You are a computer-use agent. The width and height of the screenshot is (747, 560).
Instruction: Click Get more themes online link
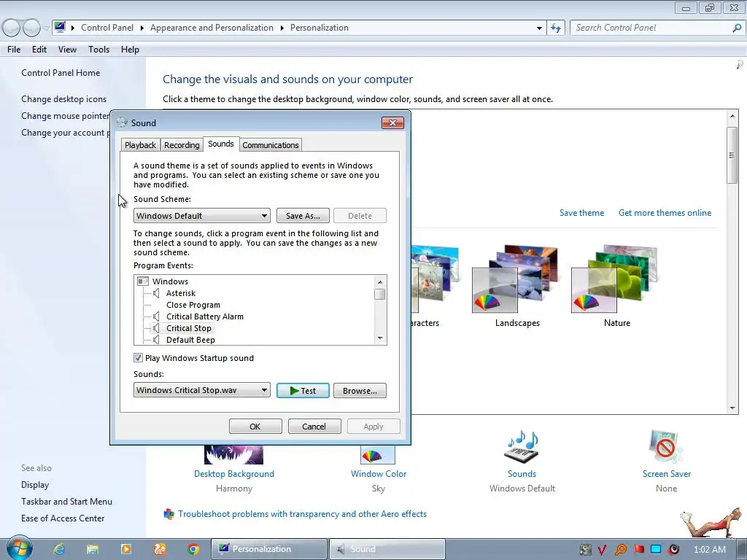point(665,213)
